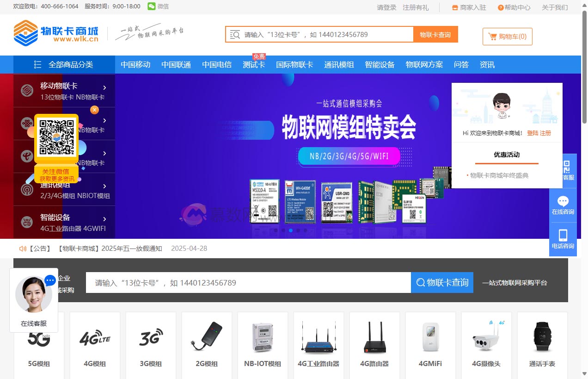588x379 pixels.
Task: Open the 中国移动 navigation menu
Action: (135, 64)
